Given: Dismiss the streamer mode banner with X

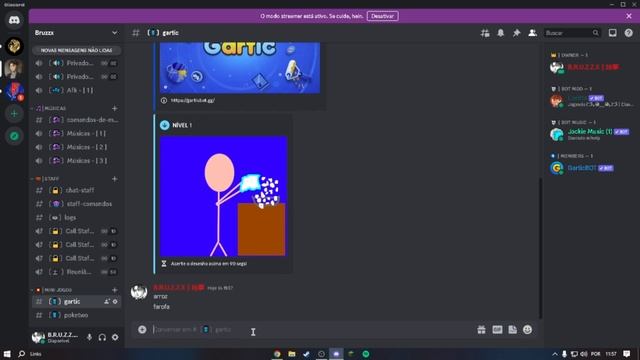Looking at the screenshot, I should [629, 16].
